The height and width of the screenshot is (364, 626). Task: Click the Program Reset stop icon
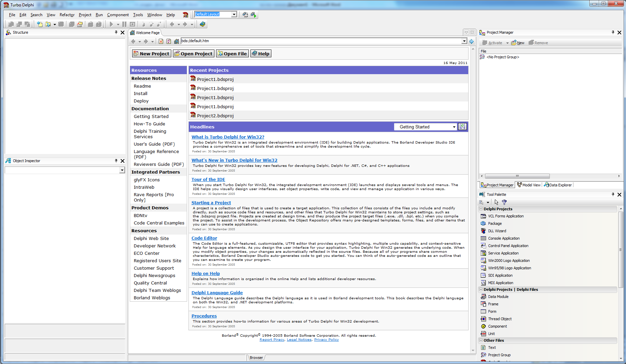pyautogui.click(x=132, y=24)
